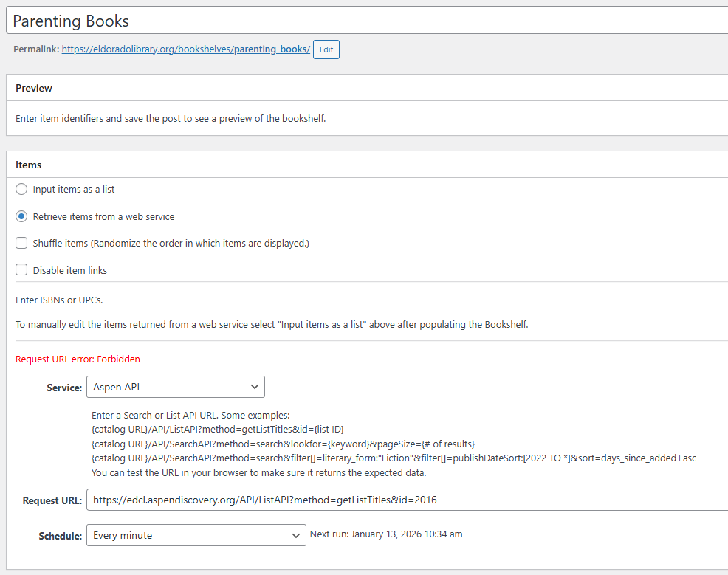
Task: Click the example getListTitles URL line
Action: point(218,429)
